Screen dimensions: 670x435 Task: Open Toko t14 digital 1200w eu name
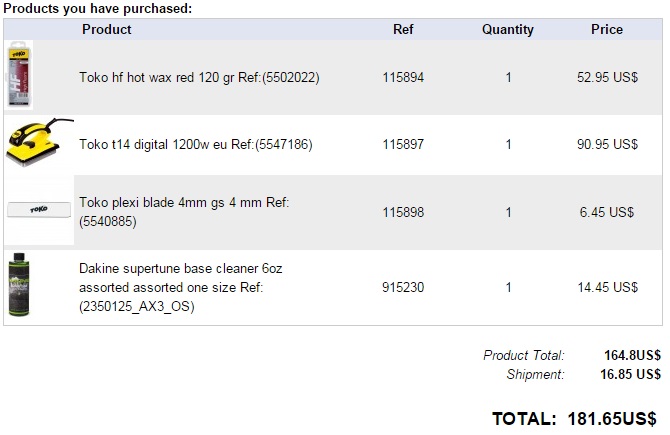tap(196, 144)
